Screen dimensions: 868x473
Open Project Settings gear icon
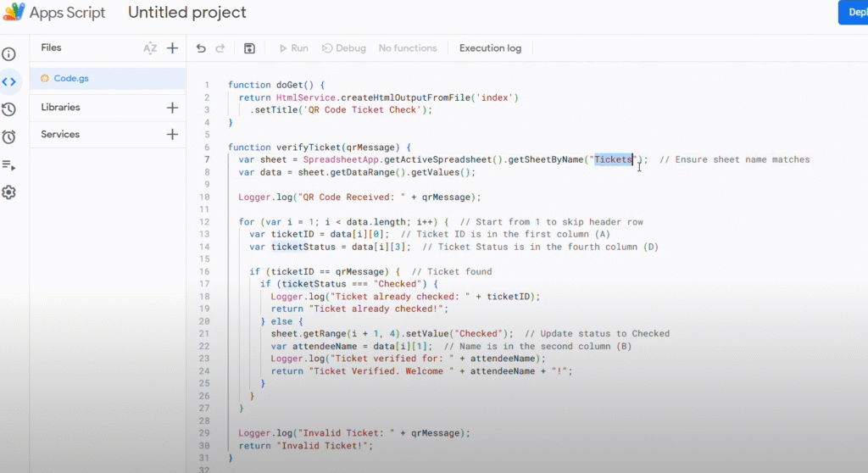coord(8,192)
